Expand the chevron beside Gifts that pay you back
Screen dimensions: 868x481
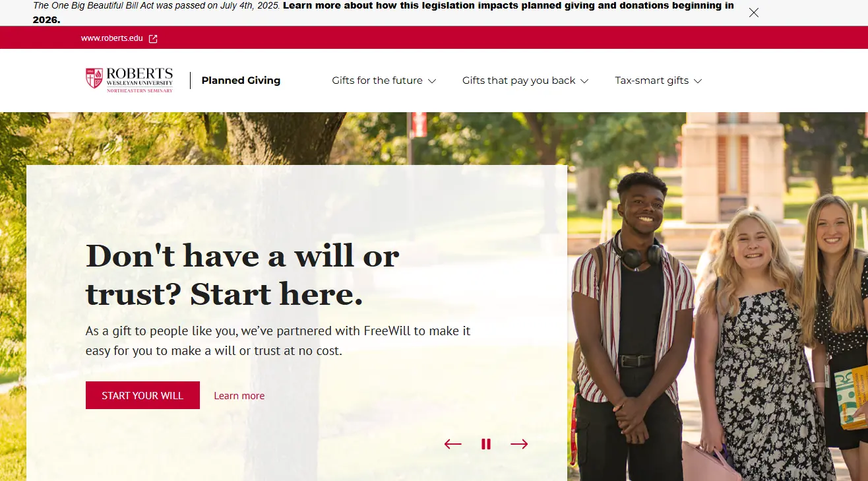pos(584,81)
